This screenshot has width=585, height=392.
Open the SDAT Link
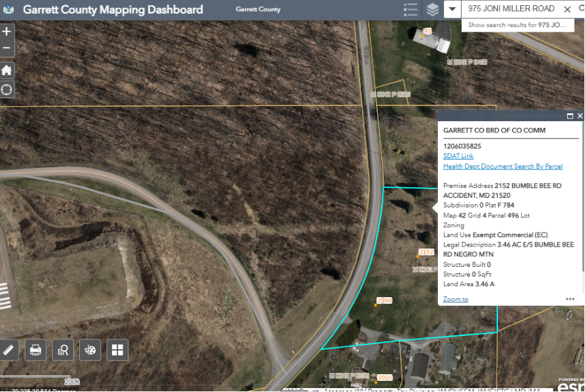pos(458,155)
